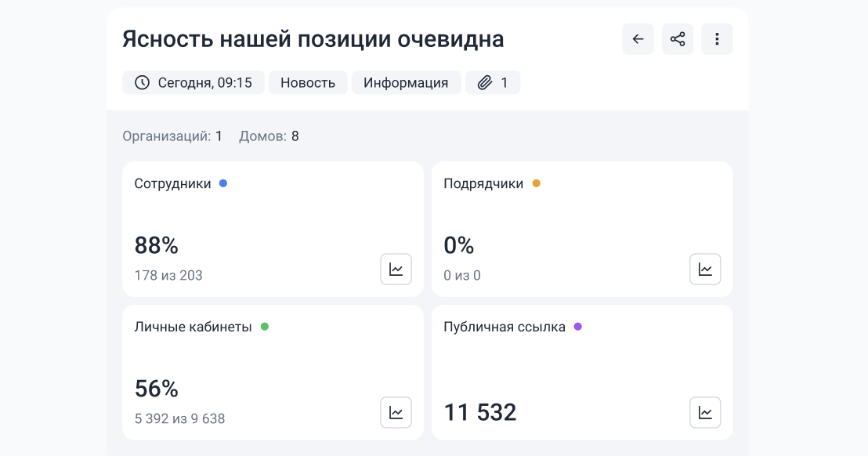Click the Сегодня, 09:15 time chip
This screenshot has height=456, width=868.
(x=193, y=82)
